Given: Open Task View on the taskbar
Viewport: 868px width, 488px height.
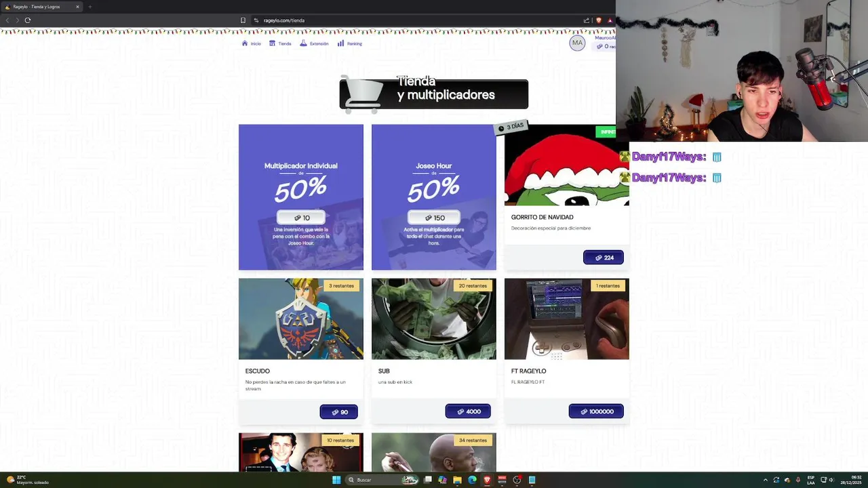Looking at the screenshot, I should point(428,480).
